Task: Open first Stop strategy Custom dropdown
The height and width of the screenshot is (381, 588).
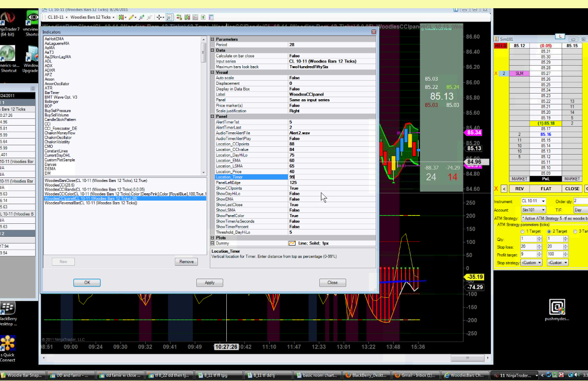Action: click(x=531, y=263)
